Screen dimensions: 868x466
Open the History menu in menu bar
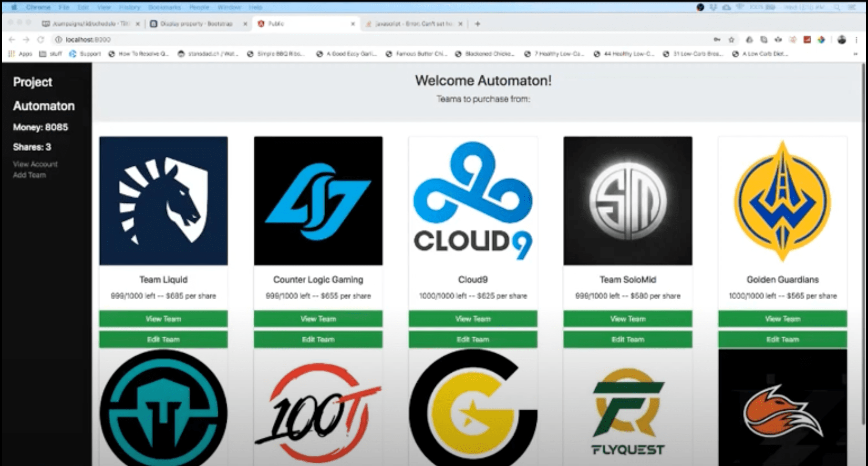coord(129,7)
